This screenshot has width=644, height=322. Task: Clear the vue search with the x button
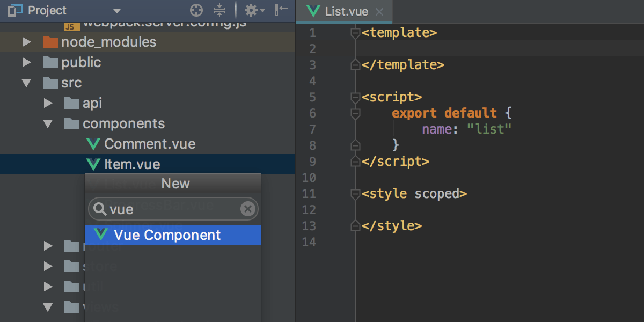coord(247,209)
